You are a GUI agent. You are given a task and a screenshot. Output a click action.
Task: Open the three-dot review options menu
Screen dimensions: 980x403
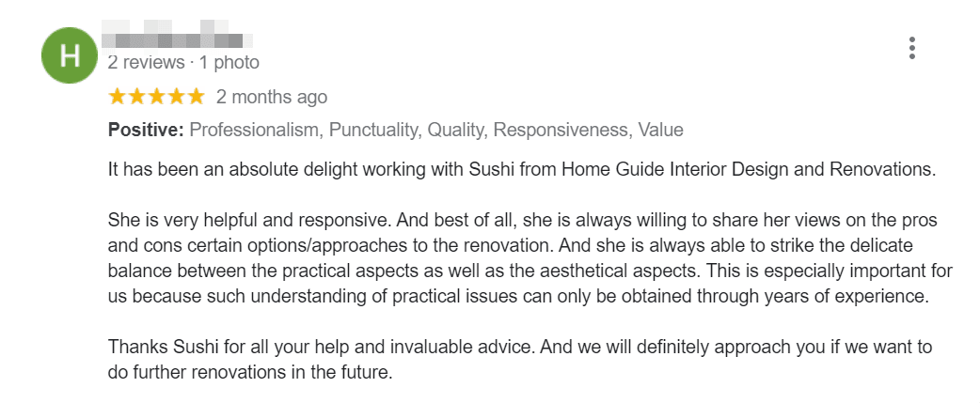click(912, 48)
